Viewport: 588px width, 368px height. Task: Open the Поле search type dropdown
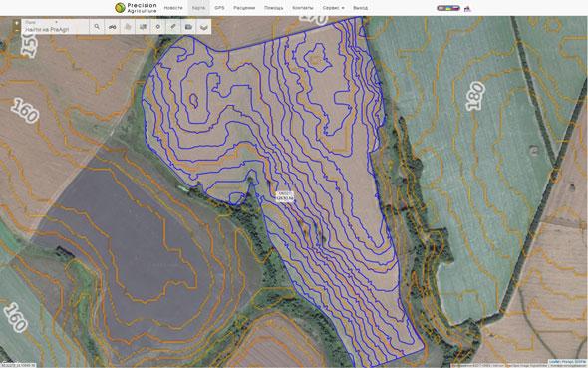(x=41, y=23)
